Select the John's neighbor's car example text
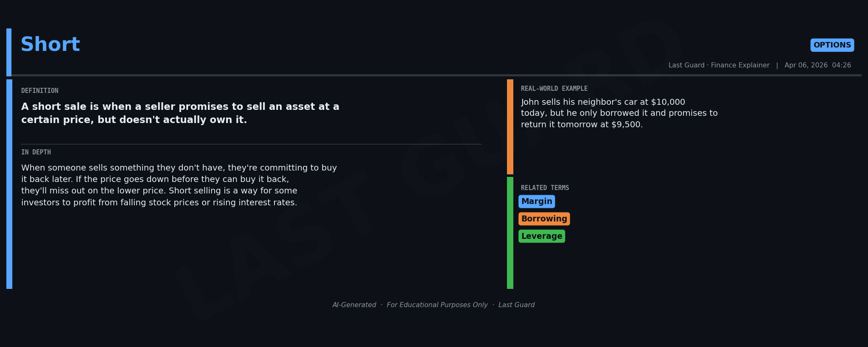This screenshot has height=347, width=868. (619, 113)
